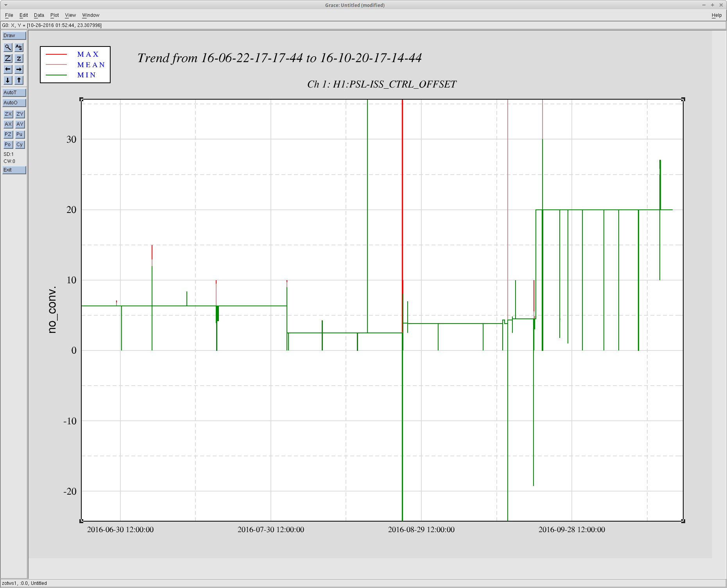This screenshot has height=588, width=727.
Task: Click the MAX legend entry
Action: (x=88, y=54)
